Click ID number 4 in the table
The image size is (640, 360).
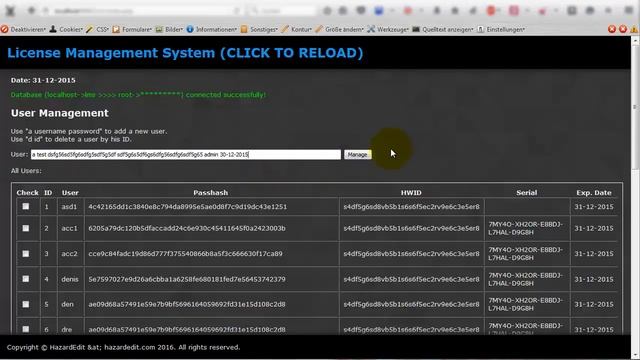[x=47, y=279]
